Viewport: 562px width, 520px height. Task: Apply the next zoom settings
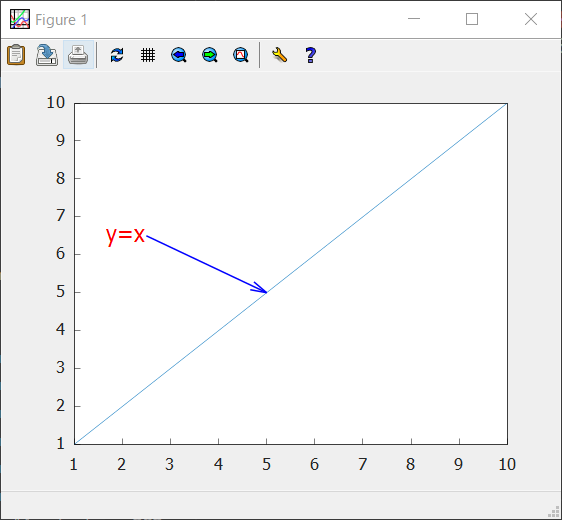pyautogui.click(x=210, y=55)
